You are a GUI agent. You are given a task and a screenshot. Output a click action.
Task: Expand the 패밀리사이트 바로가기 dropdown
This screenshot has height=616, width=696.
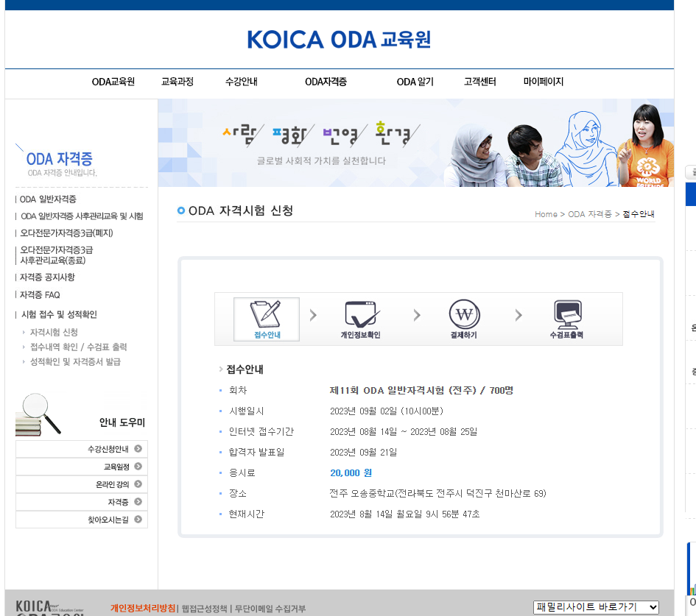[596, 607]
